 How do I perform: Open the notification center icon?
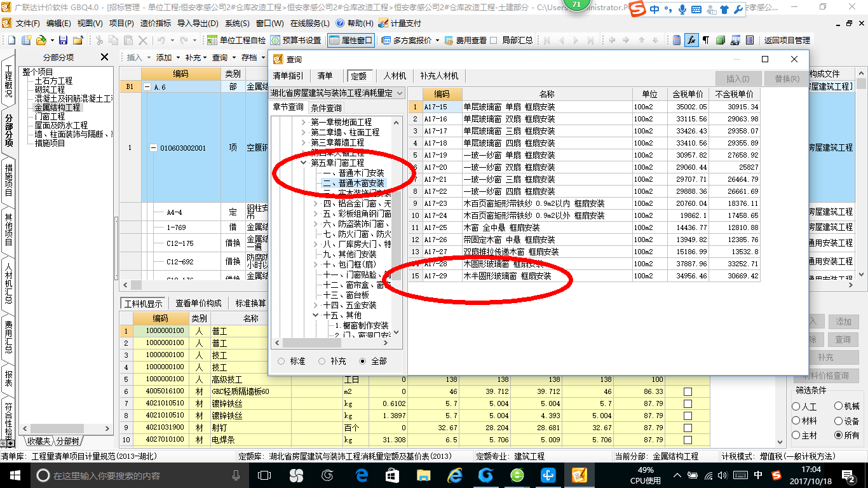click(x=848, y=475)
